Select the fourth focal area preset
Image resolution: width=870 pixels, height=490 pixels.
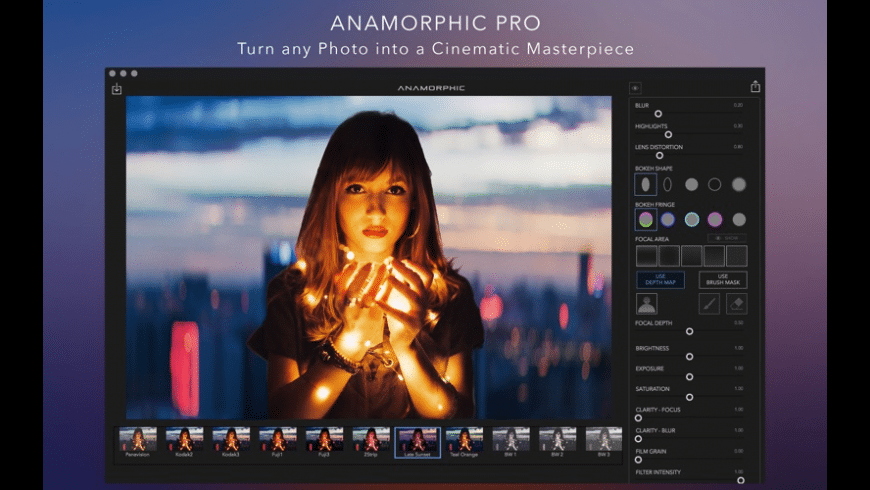point(714,256)
